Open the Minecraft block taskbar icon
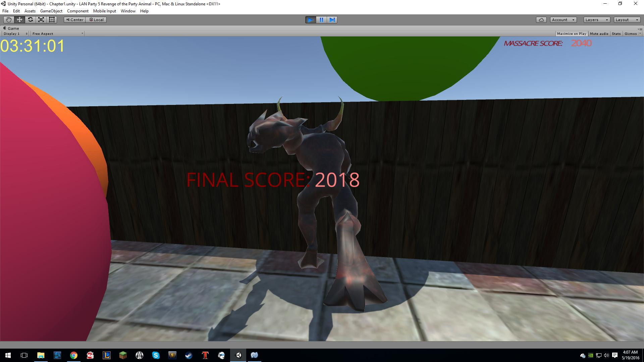The height and width of the screenshot is (362, 644). click(x=123, y=355)
